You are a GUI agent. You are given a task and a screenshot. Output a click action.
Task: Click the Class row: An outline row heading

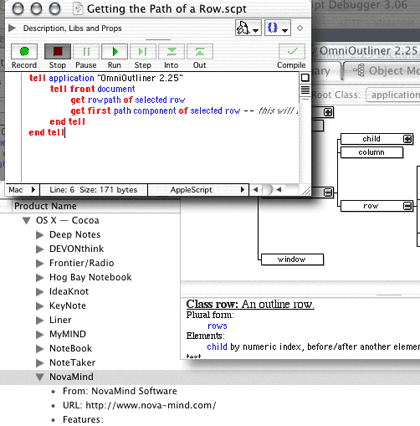click(x=250, y=304)
